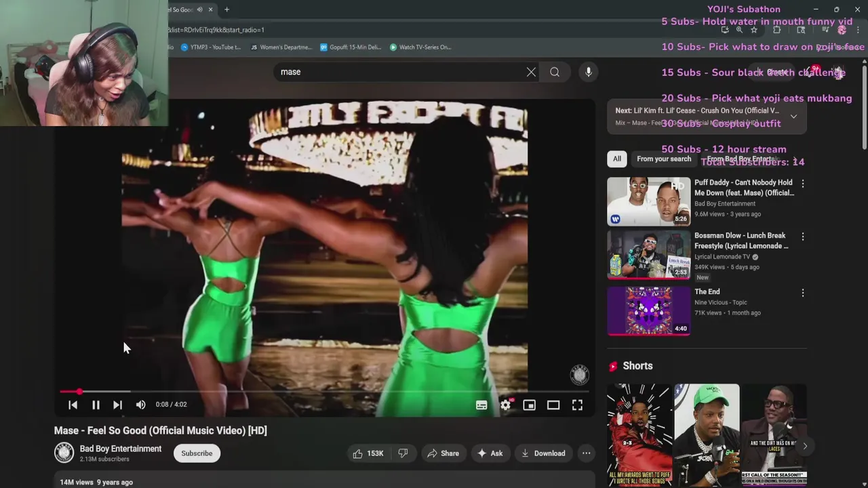Screen dimensions: 868x488
Task: Download the video via Download button
Action: (x=543, y=453)
